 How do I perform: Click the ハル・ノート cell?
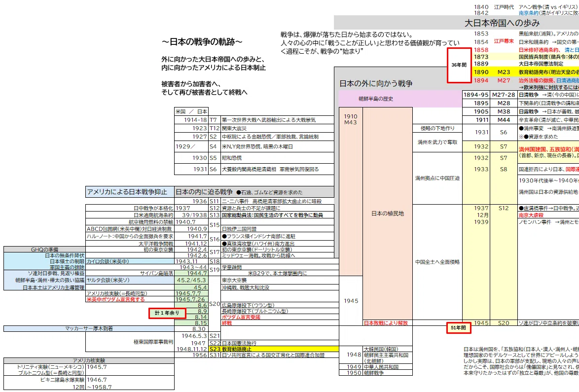pos(130,236)
